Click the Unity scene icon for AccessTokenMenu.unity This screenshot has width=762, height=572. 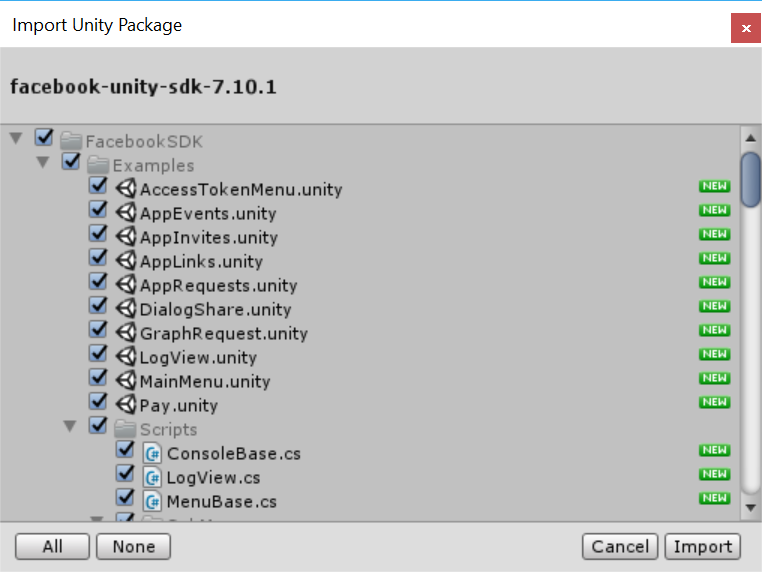point(126,189)
